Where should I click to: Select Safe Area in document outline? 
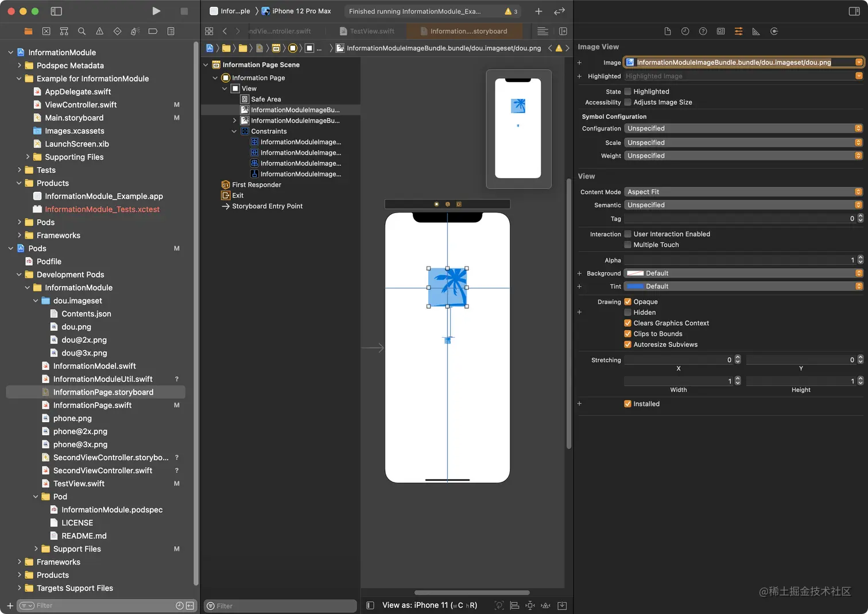(x=266, y=99)
